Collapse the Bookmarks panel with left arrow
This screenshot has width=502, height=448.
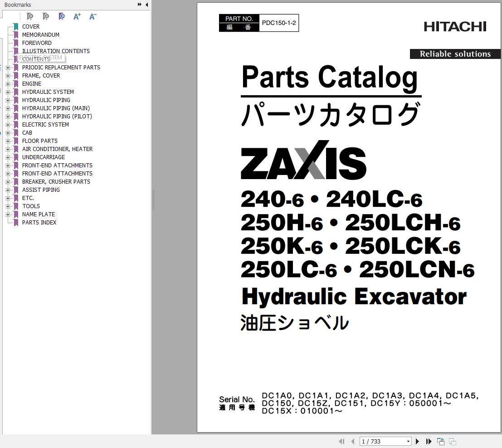[x=146, y=5]
